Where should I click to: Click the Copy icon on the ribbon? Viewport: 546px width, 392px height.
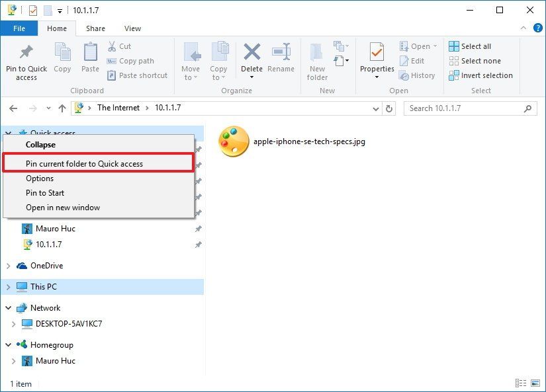click(62, 57)
